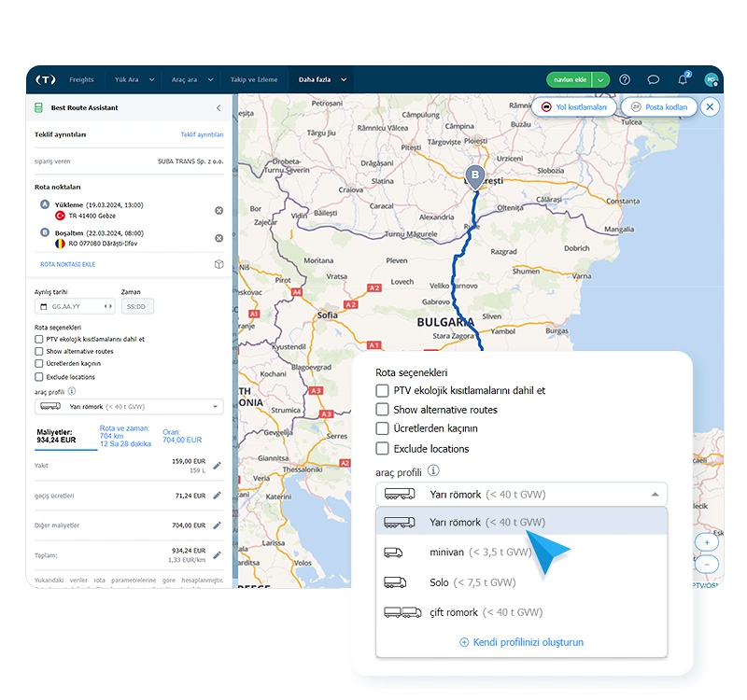Image resolution: width=747 pixels, height=700 pixels.
Task: Zoom out on the map
Action: 707,565
